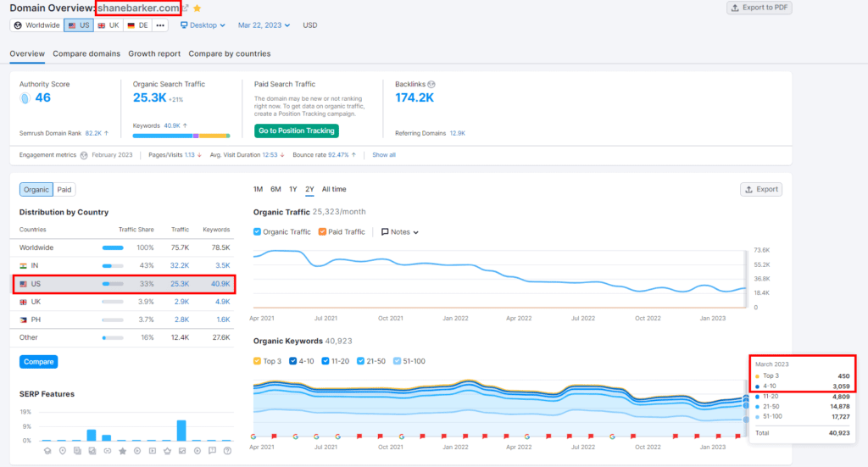Select the US database button
Image resolution: width=868 pixels, height=467 pixels.
click(79, 25)
